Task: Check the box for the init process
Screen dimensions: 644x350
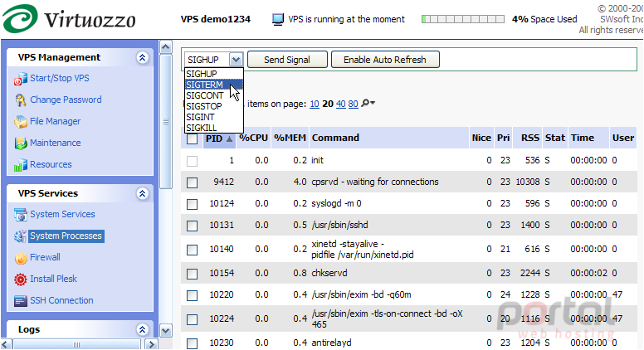Action: click(x=192, y=161)
